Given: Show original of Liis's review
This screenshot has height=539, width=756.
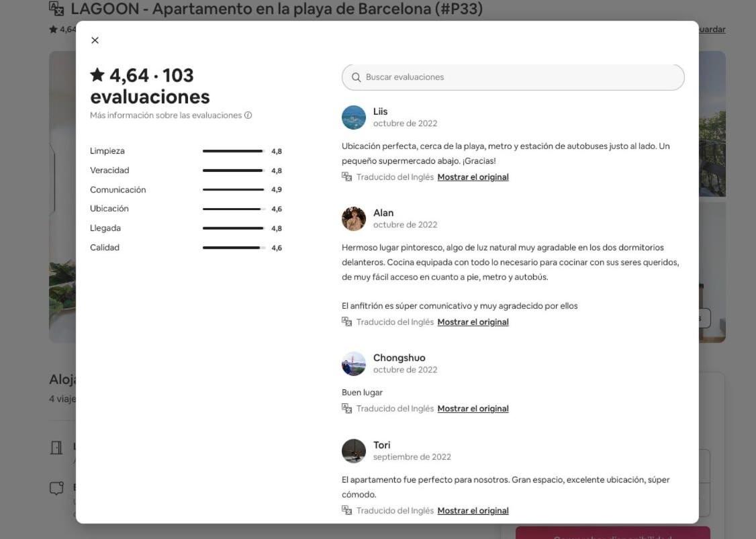Looking at the screenshot, I should pos(473,177).
